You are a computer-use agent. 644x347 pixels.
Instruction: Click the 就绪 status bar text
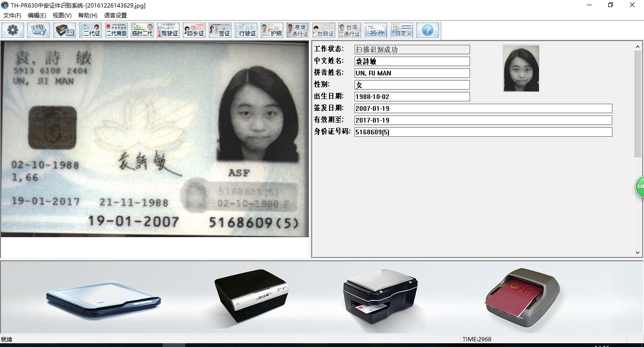[7, 339]
